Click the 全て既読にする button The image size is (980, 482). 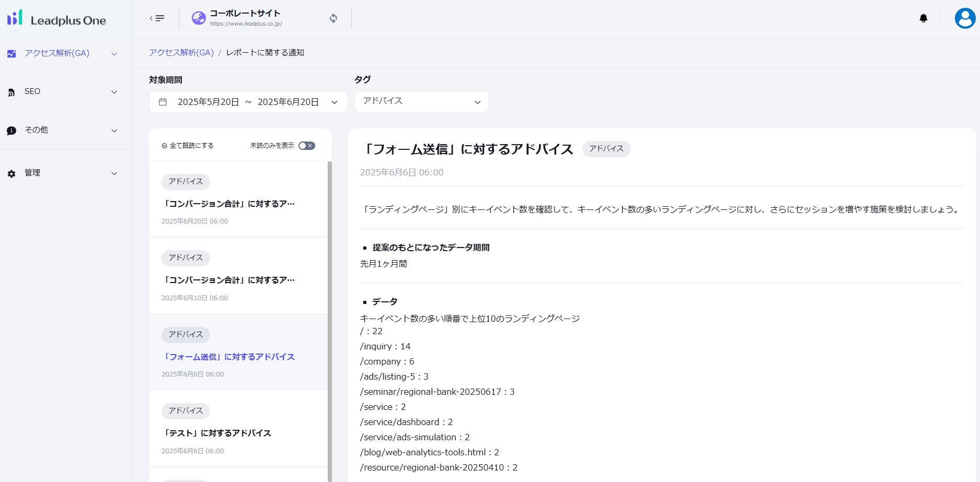(188, 146)
